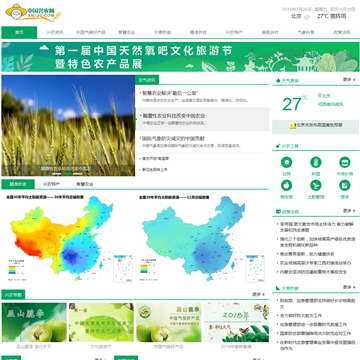Open the 更多 tools icon in 兴农工具
This screenshot has width=360, height=360.
(x=344, y=185)
